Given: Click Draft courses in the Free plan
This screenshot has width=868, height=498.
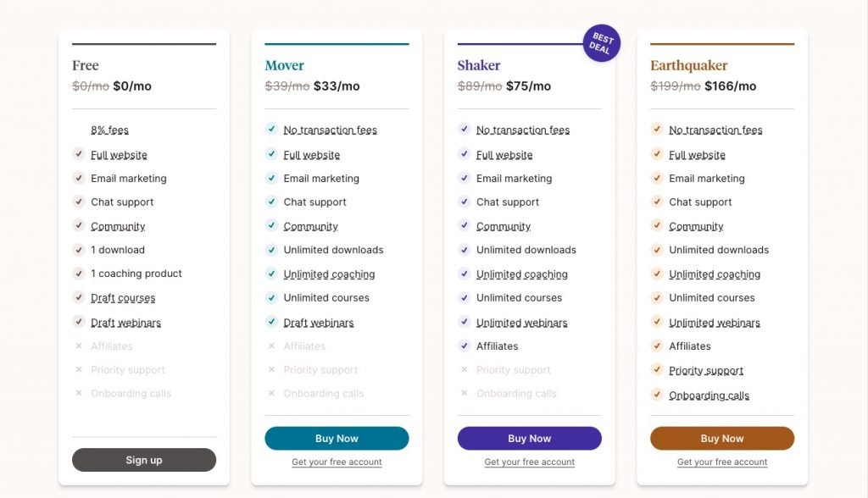Looking at the screenshot, I should (x=123, y=298).
